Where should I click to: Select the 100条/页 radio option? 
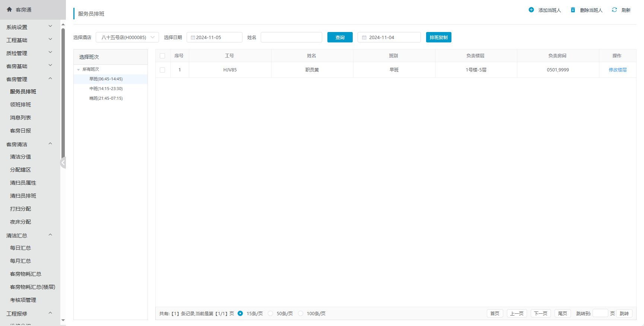pyautogui.click(x=301, y=313)
